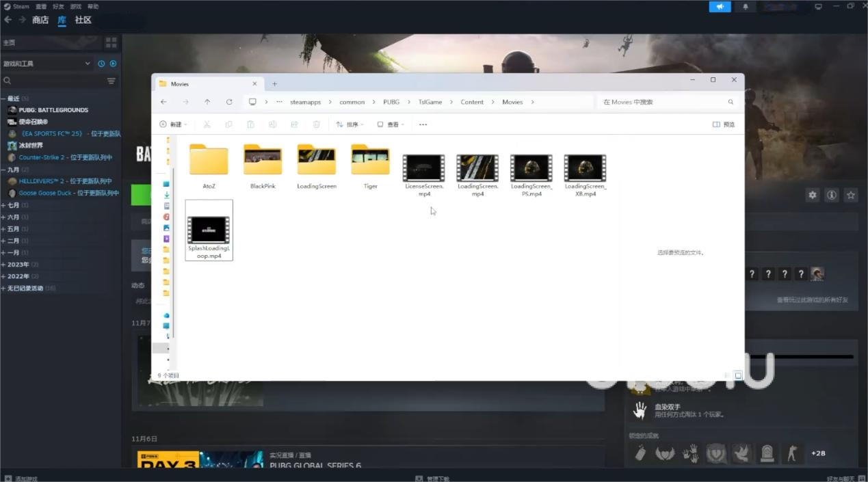Viewport: 868px width, 482px height.
Task: Click the refresh button in File Explorer
Action: coord(229,102)
